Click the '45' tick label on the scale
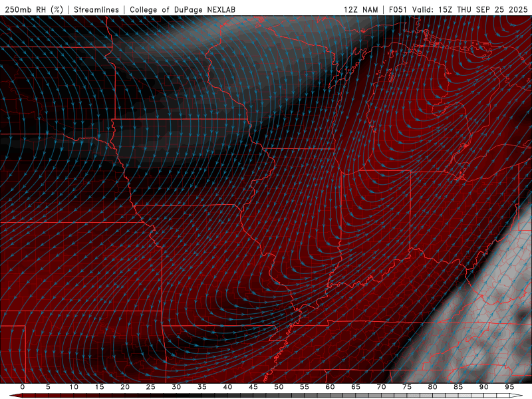 tap(253, 387)
